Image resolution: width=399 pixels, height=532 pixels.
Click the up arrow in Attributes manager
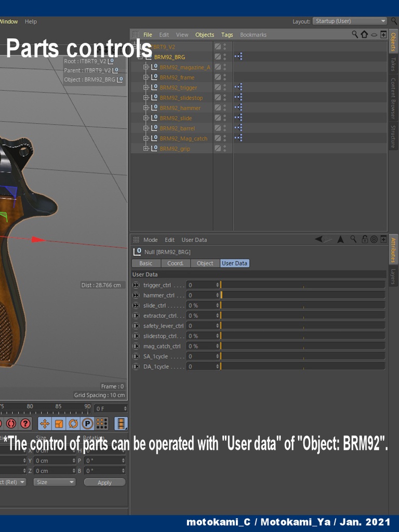341,240
